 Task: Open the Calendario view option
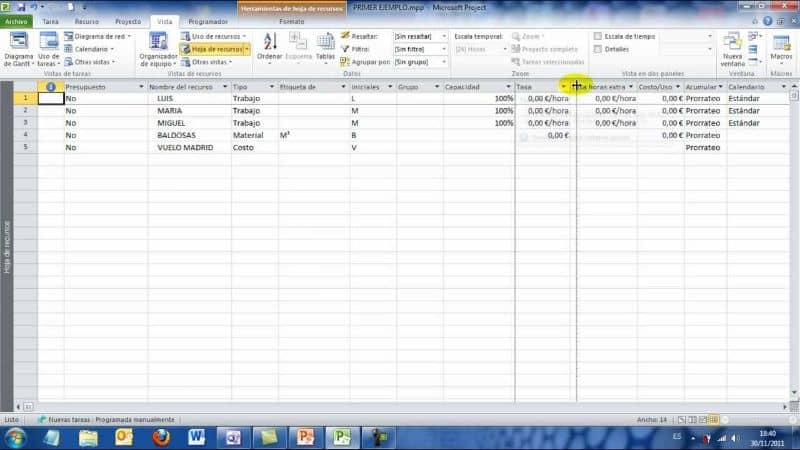[x=89, y=49]
